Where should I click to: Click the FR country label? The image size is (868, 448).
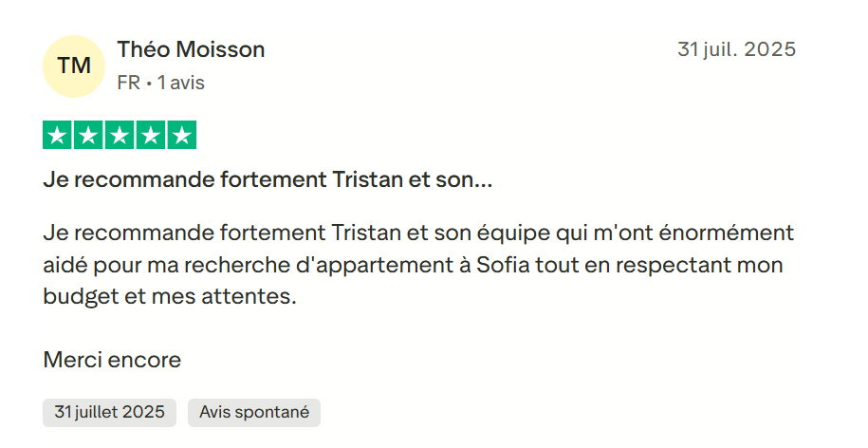128,83
